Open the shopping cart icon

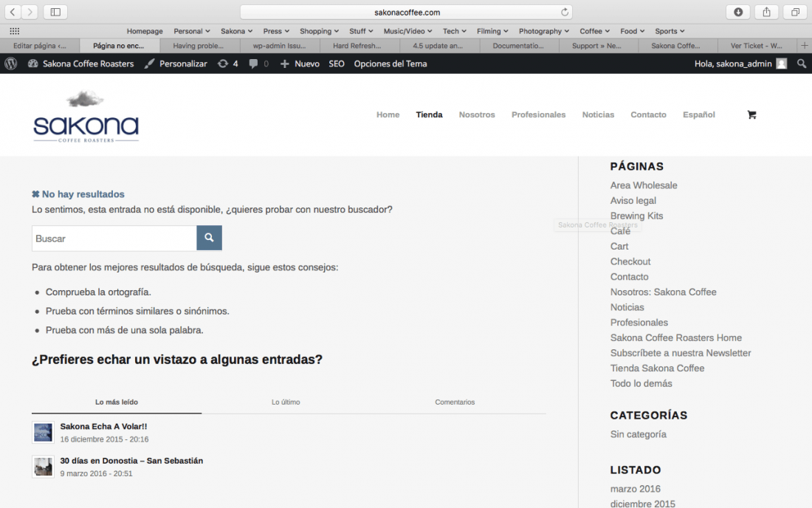coord(752,114)
